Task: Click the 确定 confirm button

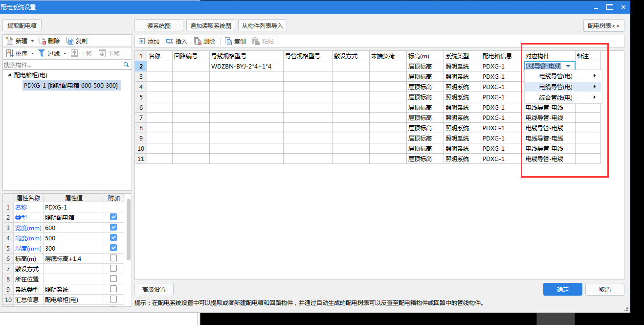Action: [562, 289]
